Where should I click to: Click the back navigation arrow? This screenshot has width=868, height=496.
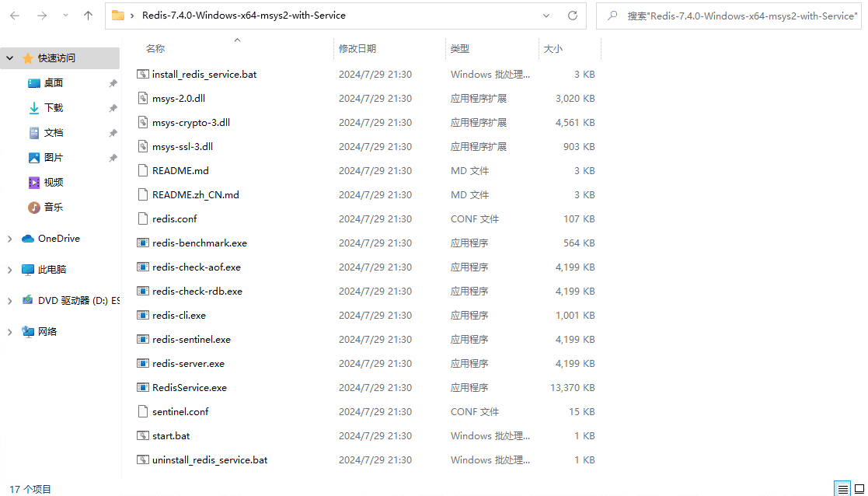14,15
